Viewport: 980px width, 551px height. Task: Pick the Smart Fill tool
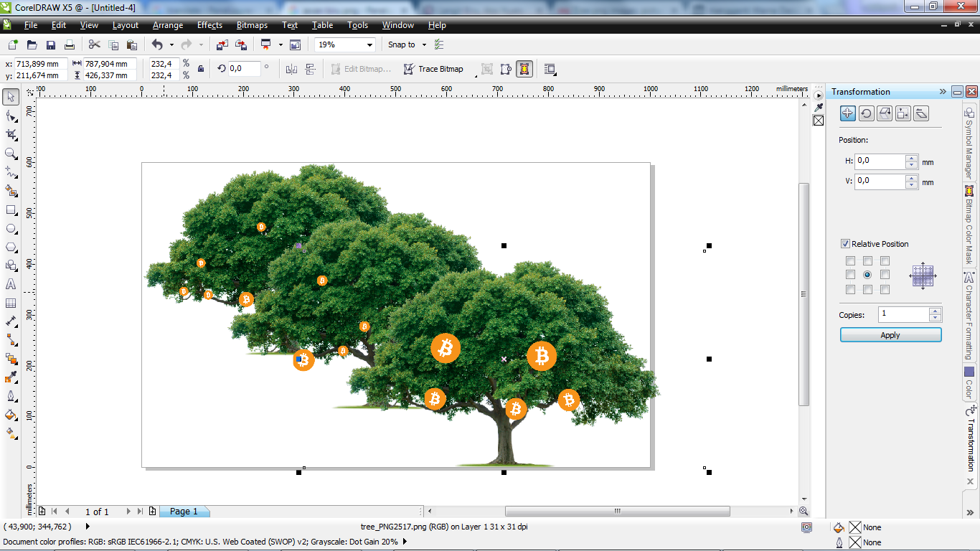(11, 191)
